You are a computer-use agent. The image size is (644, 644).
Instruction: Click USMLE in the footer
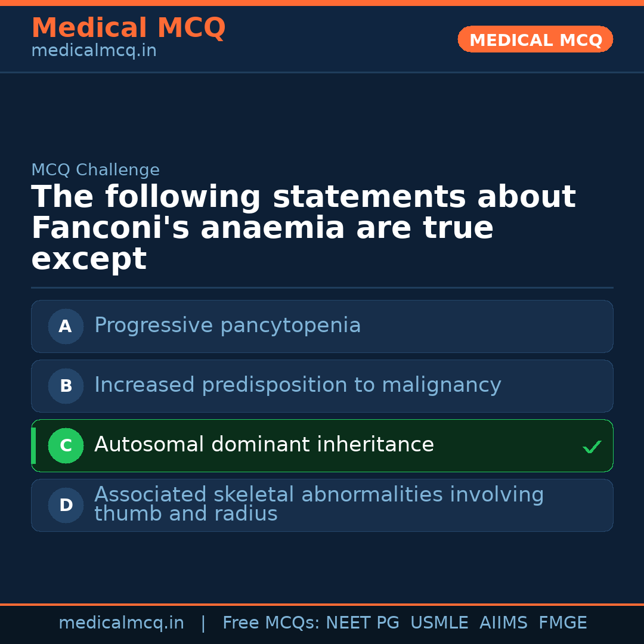pyautogui.click(x=439, y=623)
